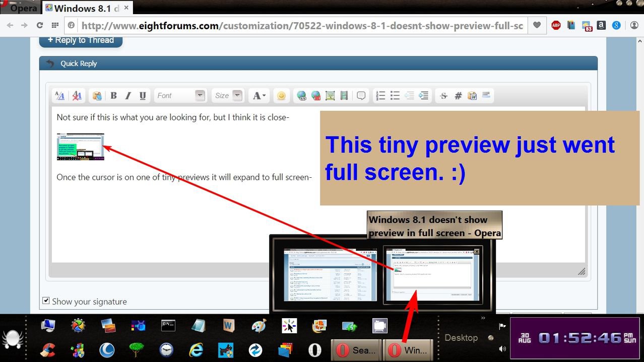Click the Insert Link globe icon
The width and height of the screenshot is (644, 362).
[x=301, y=96]
